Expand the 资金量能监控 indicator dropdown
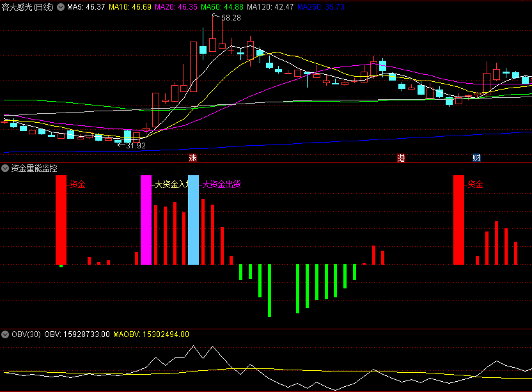This screenshot has height=392, width=532. point(5,168)
